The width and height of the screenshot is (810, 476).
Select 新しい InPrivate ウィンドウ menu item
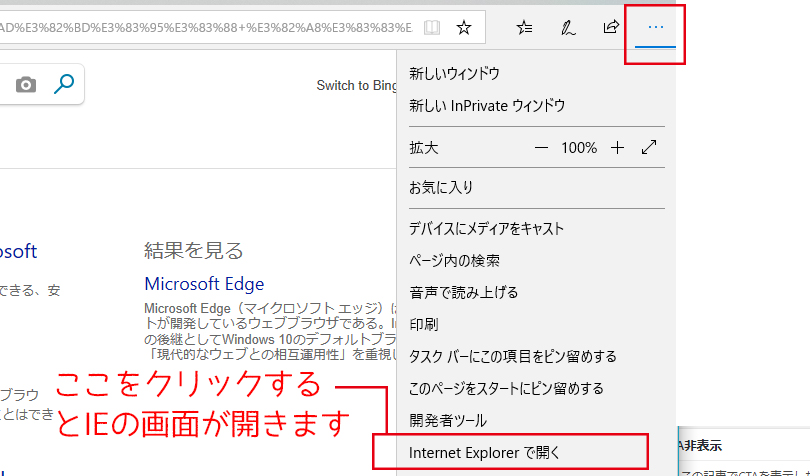tap(536, 105)
